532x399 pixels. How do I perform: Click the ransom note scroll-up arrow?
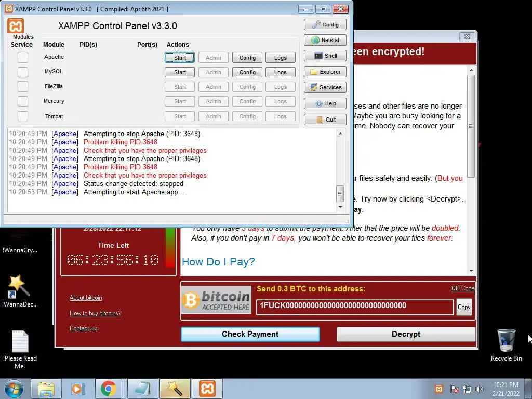click(471, 70)
